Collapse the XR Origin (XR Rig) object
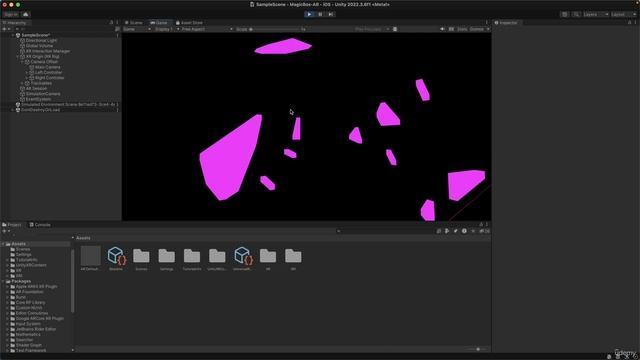This screenshot has height=360, width=640. tap(17, 56)
